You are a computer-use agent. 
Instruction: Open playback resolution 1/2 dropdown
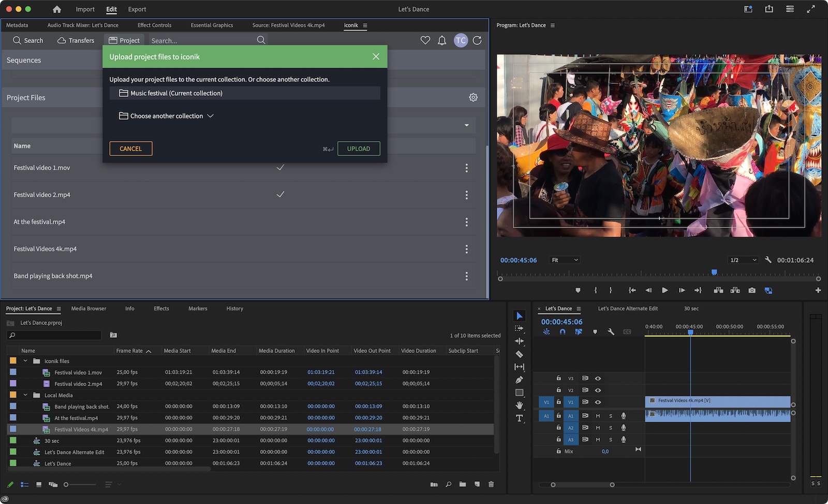(x=743, y=260)
